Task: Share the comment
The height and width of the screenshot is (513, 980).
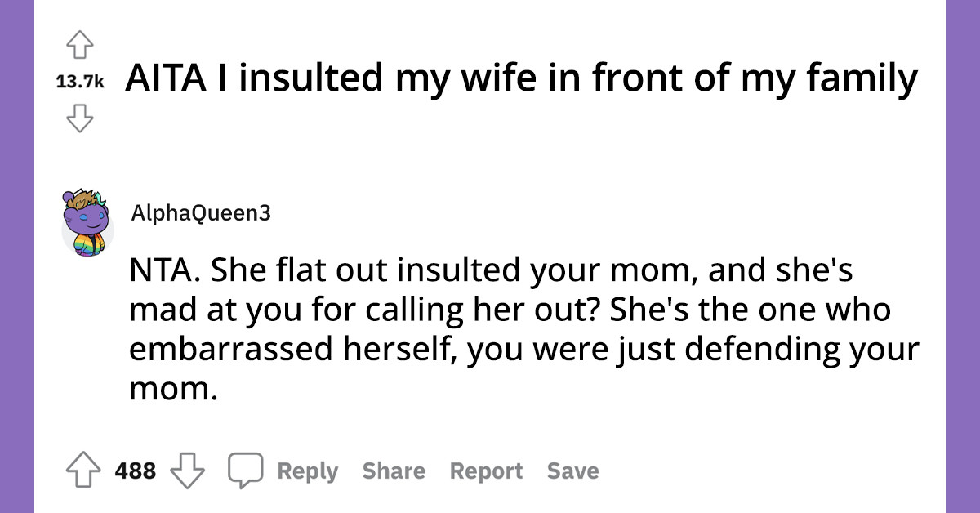Action: 393,471
